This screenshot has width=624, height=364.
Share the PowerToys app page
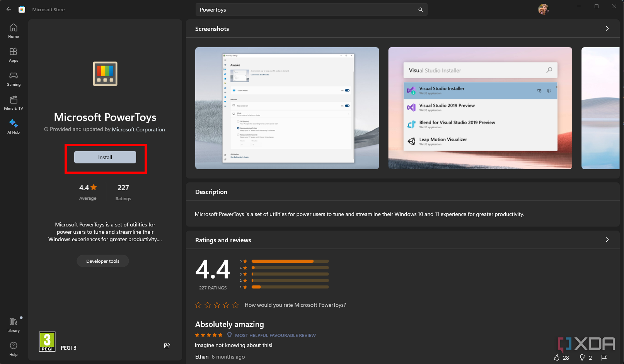pos(167,345)
